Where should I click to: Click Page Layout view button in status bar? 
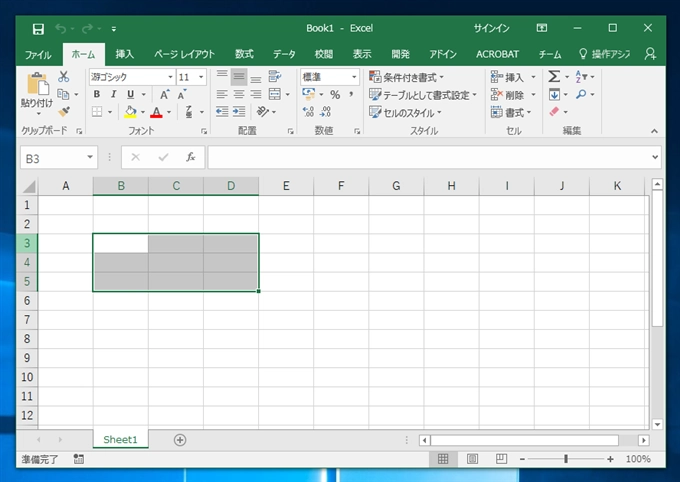472,459
